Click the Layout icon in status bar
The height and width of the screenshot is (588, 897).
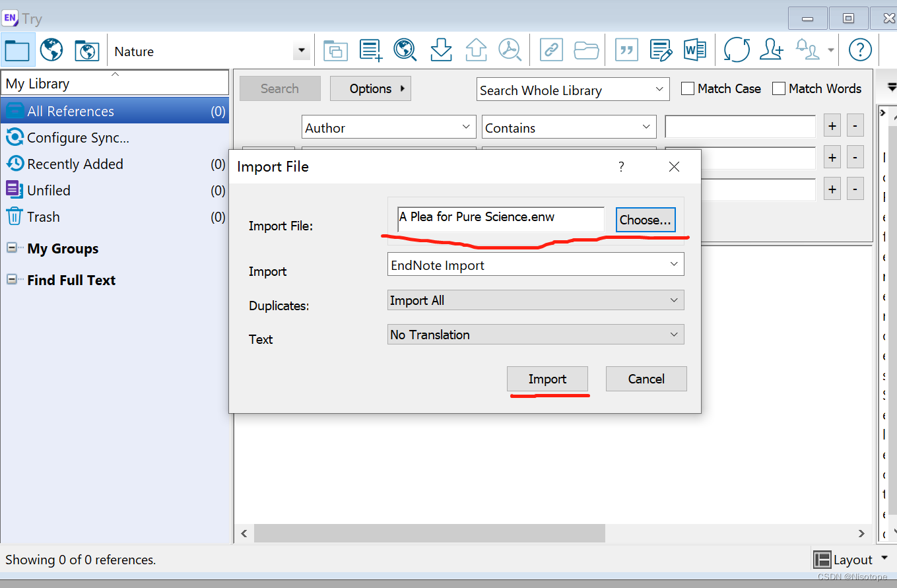pos(822,560)
